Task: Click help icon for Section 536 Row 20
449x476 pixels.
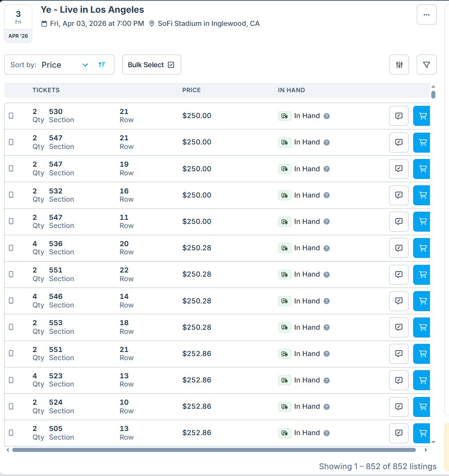Action: pos(326,248)
